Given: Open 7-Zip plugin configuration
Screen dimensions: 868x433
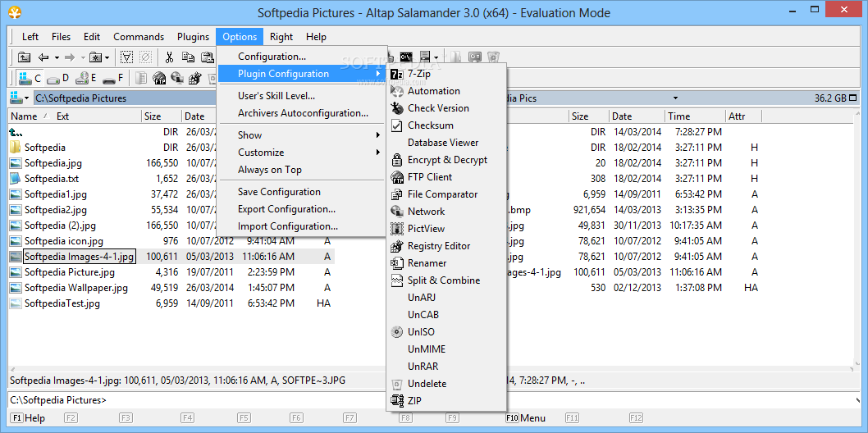Looking at the screenshot, I should click(446, 74).
